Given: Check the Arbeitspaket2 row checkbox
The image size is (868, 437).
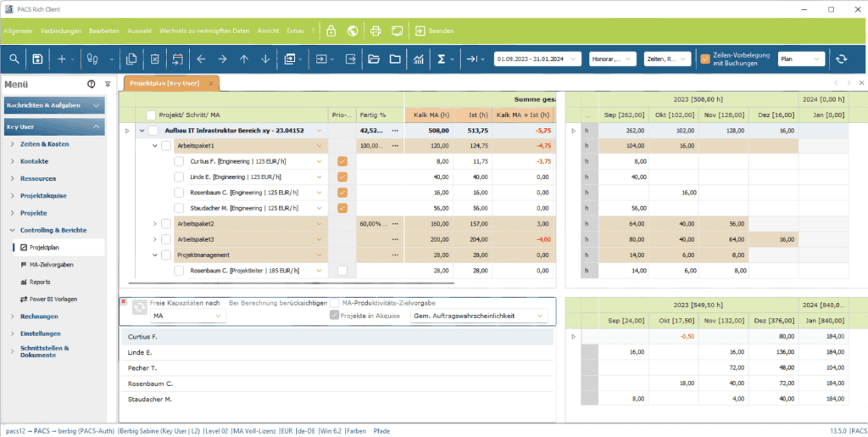Looking at the screenshot, I should click(166, 224).
